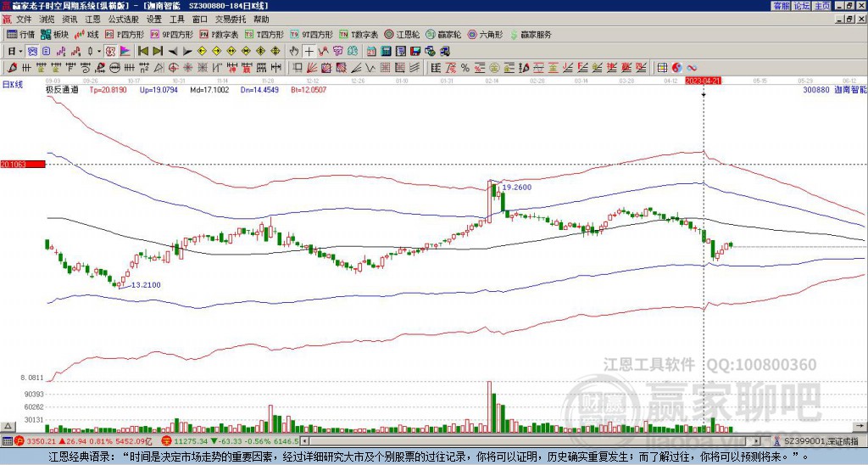The image size is (868, 465).
Task: Click the yin-yang taiji icon
Action: [x=676, y=68]
